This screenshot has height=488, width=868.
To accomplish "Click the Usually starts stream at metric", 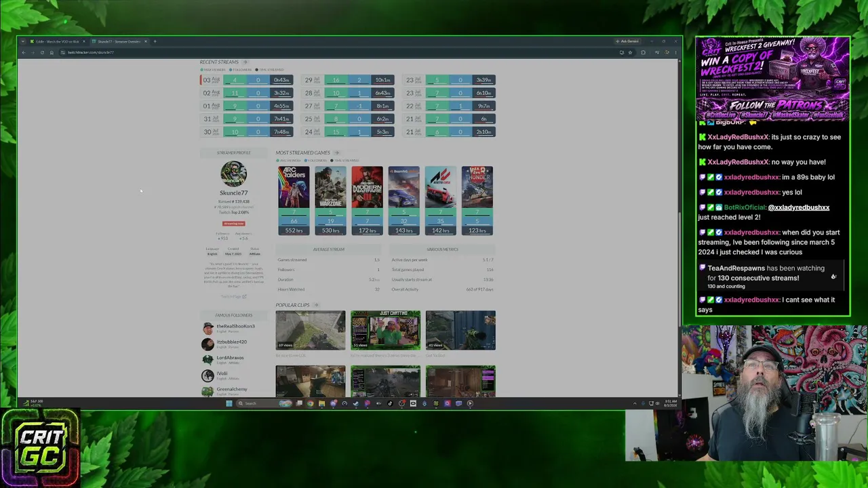I will pos(442,280).
